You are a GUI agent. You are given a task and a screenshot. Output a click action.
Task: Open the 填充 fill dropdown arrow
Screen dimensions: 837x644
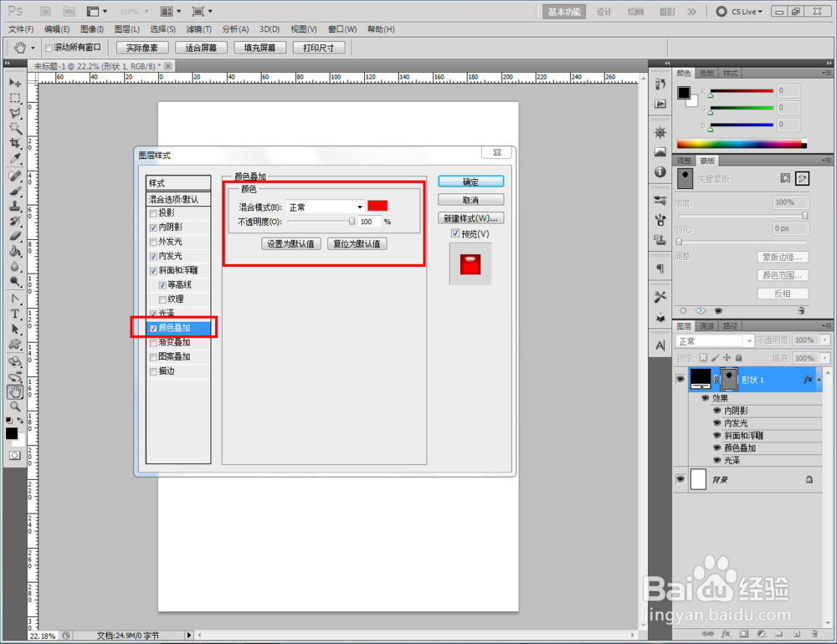pos(826,358)
